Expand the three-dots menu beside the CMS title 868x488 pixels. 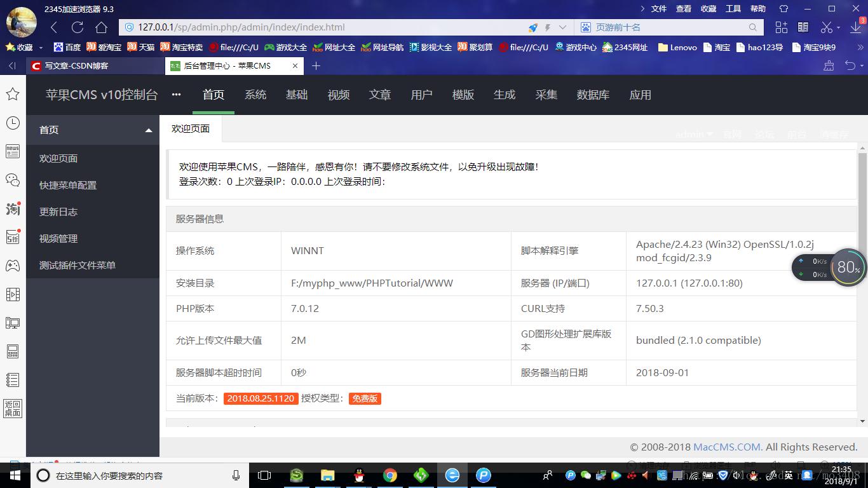click(177, 95)
